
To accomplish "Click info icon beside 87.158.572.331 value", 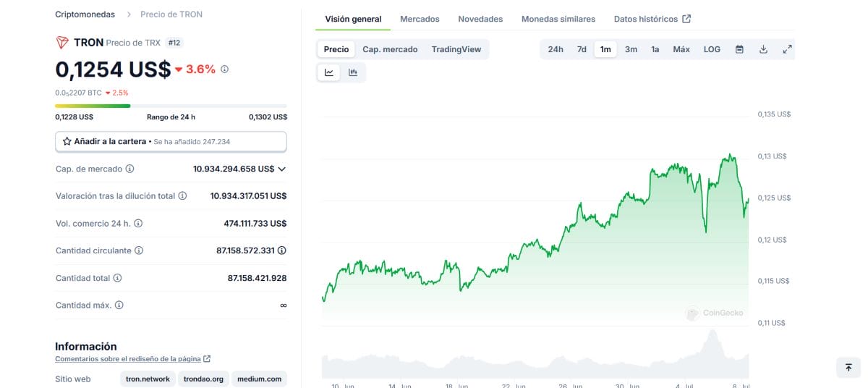I will (x=282, y=250).
